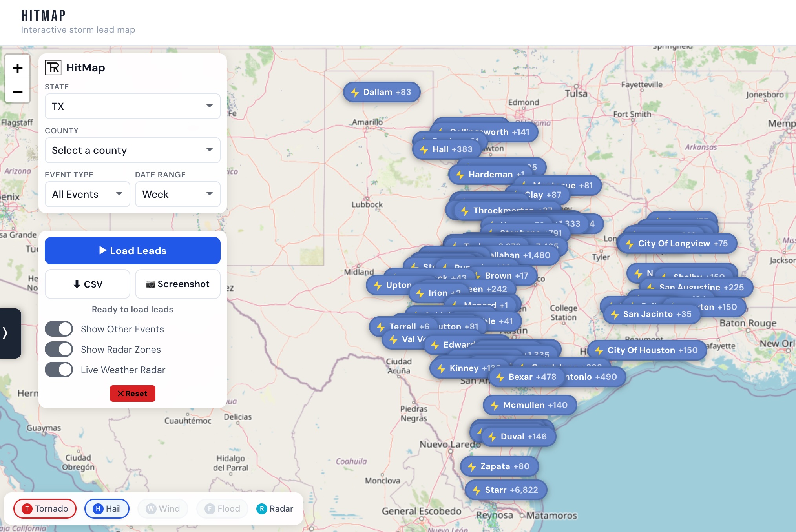The width and height of the screenshot is (796, 532).
Task: Zoom out of the map with minus button
Action: (17, 92)
